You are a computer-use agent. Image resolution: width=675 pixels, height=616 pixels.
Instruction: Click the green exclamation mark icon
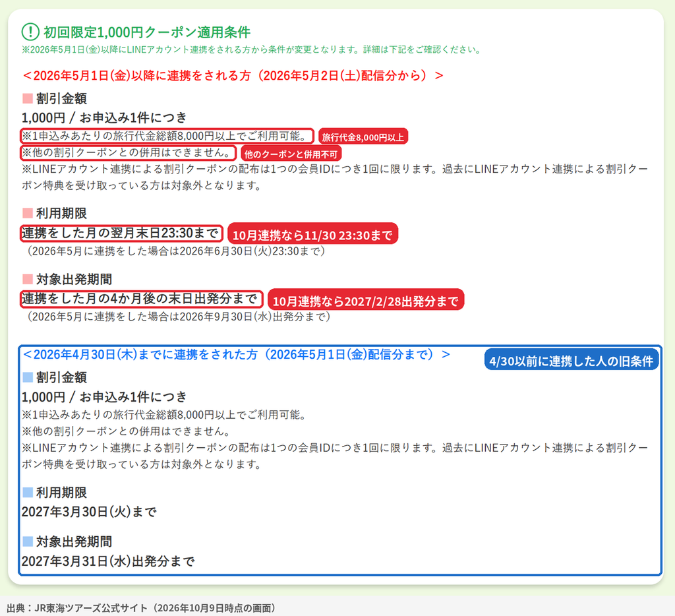click(x=30, y=32)
